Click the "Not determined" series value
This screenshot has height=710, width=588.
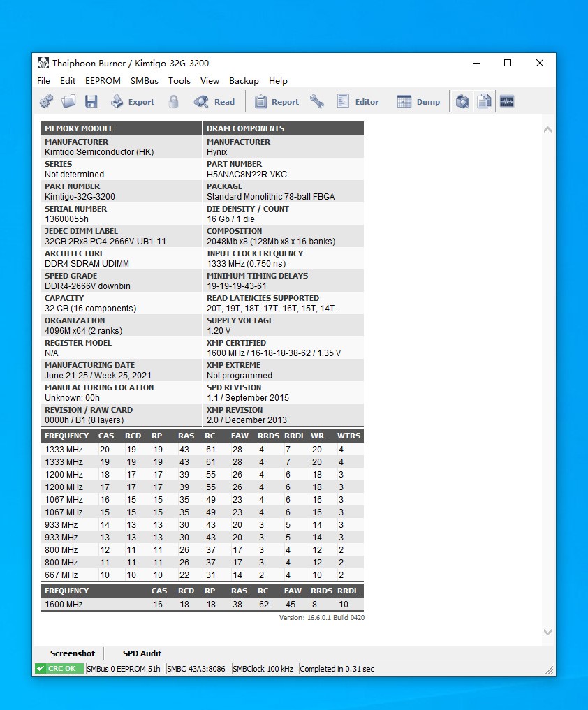[74, 175]
